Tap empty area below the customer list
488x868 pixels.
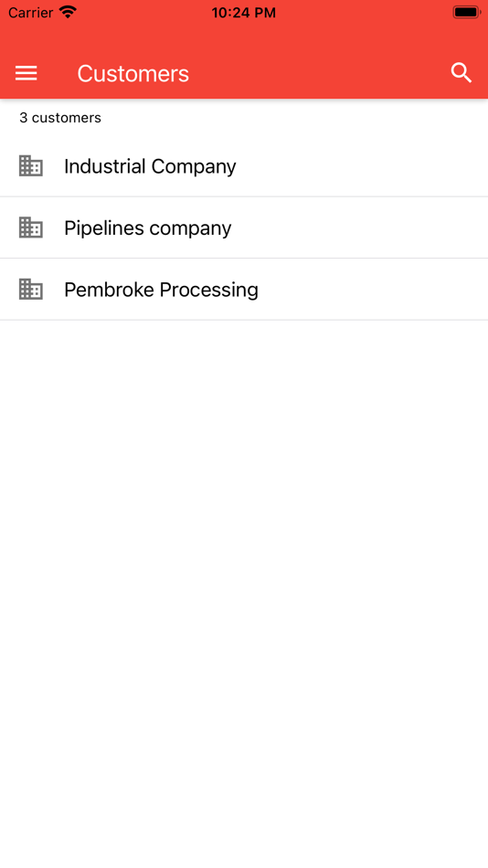(244, 592)
